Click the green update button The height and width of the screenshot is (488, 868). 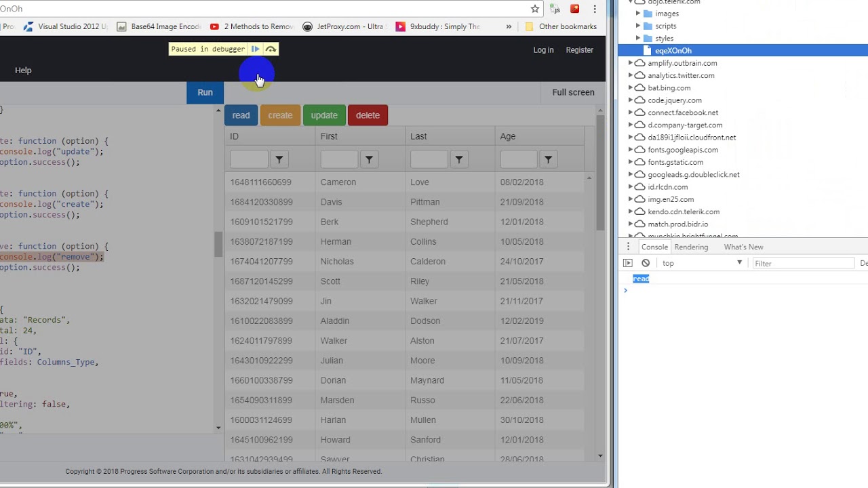pyautogui.click(x=324, y=115)
